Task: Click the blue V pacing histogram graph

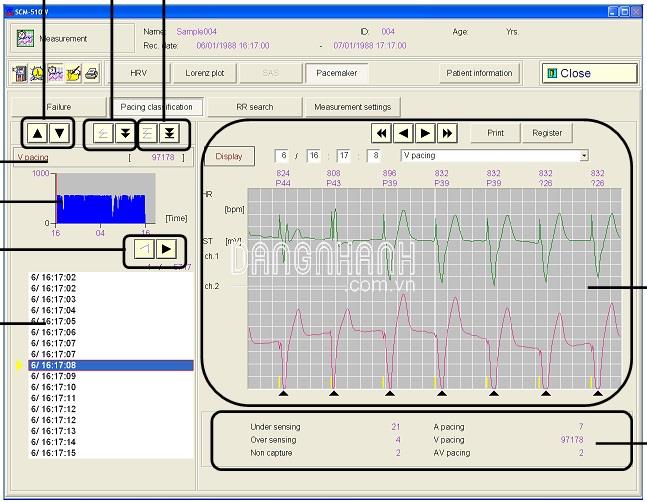Action: [x=102, y=209]
